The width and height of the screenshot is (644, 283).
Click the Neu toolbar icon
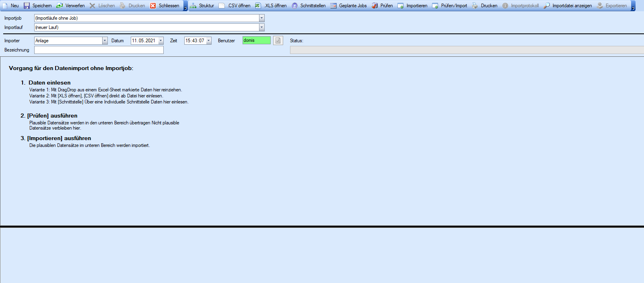[x=5, y=6]
